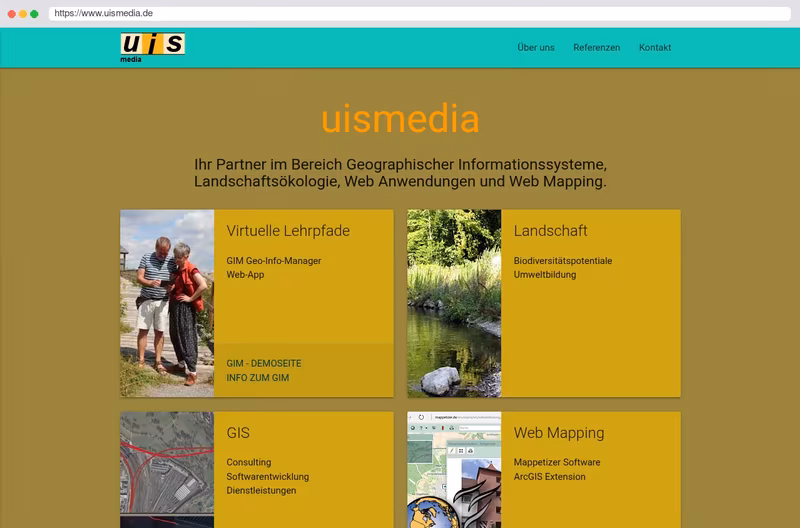Click the Landschaft card title
Viewport: 800px width, 528px height.
coord(550,231)
